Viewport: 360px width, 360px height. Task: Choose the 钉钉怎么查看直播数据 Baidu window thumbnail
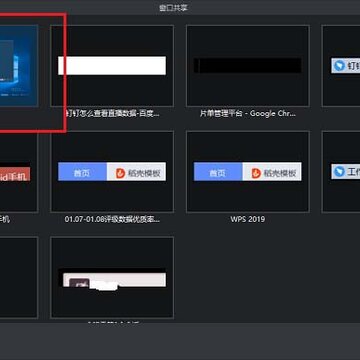pyautogui.click(x=112, y=66)
